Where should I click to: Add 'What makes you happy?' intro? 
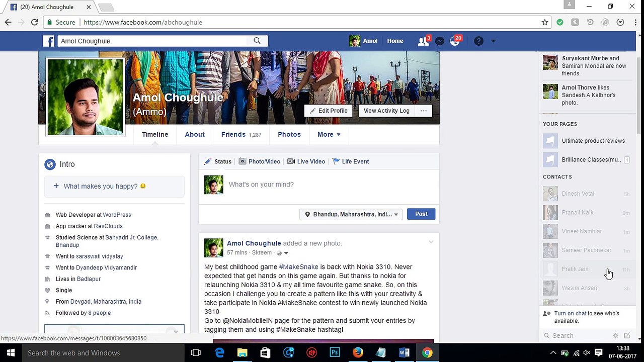114,186
